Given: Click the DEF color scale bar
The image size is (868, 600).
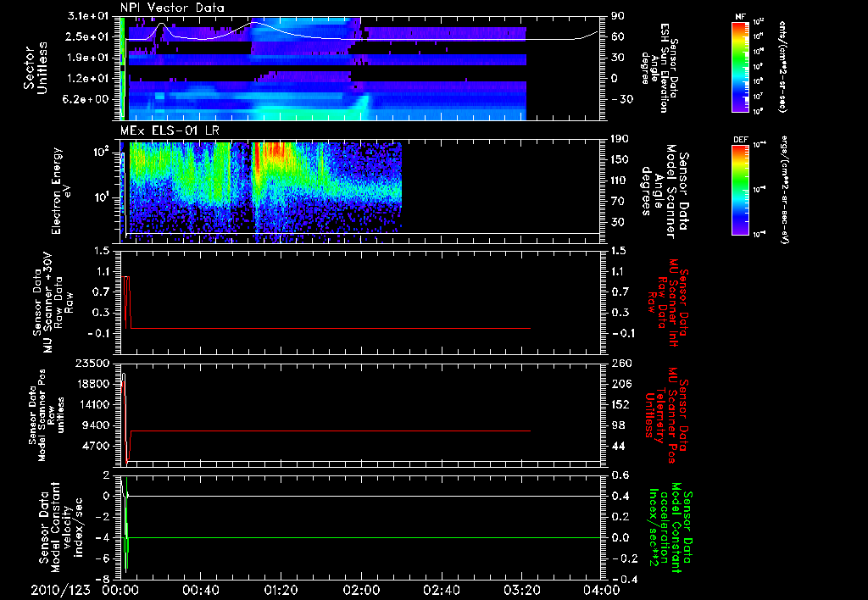Looking at the screenshot, I should tap(740, 190).
